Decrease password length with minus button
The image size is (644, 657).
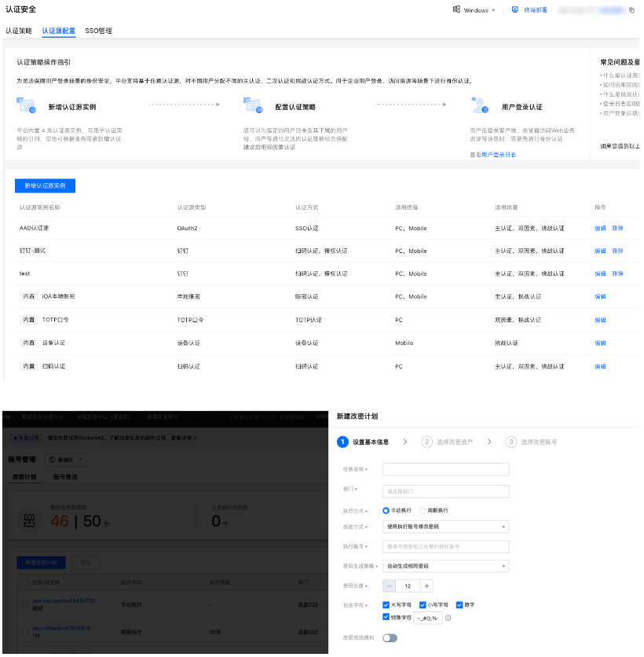click(x=390, y=585)
